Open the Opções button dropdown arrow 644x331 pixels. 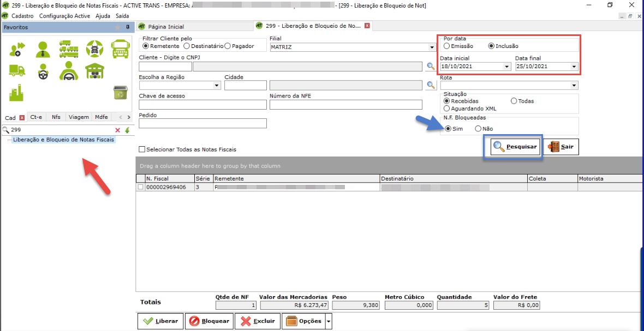tap(329, 321)
